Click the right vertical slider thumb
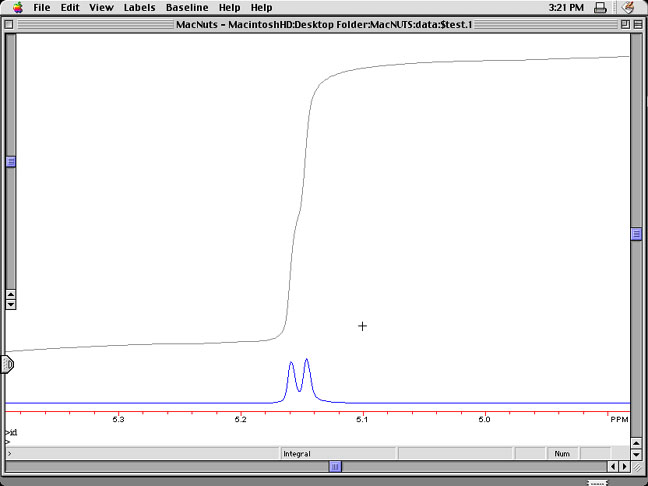The height and width of the screenshot is (486, 648). pyautogui.click(x=636, y=234)
